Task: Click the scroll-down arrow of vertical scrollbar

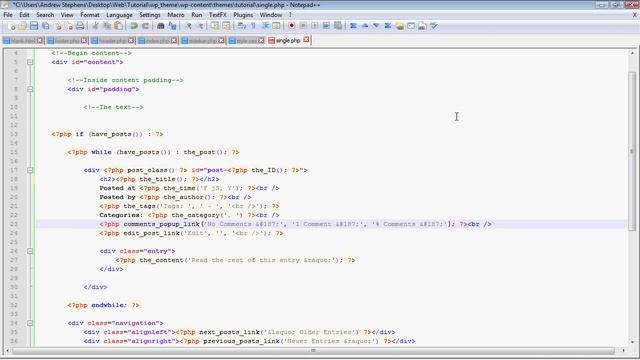Action: (632, 342)
